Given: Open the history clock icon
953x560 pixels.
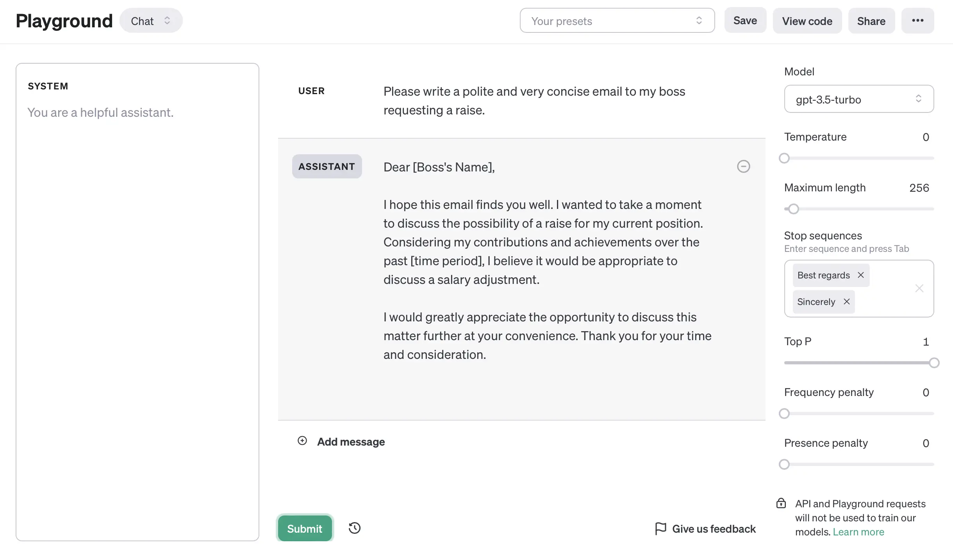Looking at the screenshot, I should tap(355, 528).
